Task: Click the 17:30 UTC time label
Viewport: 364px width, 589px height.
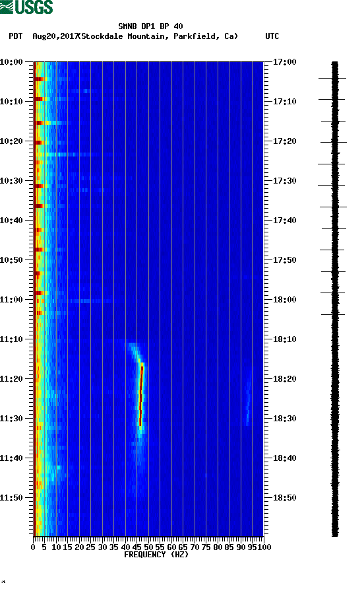Action: pos(284,181)
